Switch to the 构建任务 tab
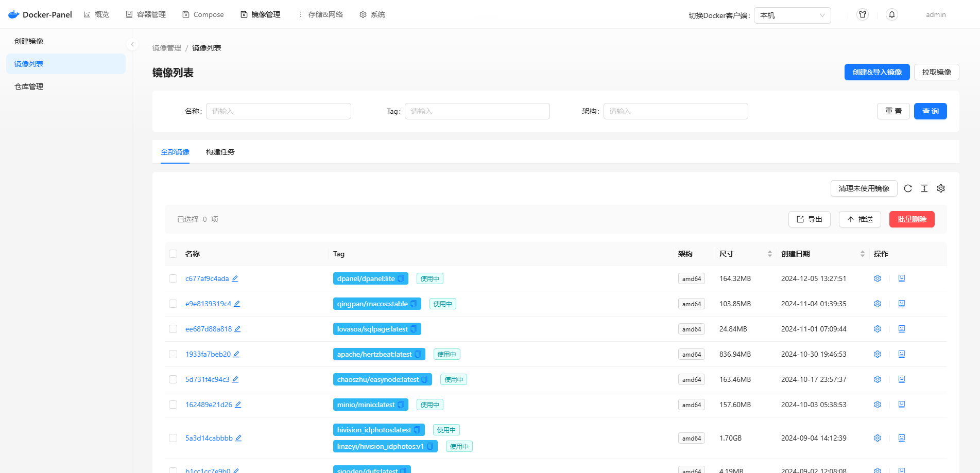This screenshot has width=980, height=473. [x=220, y=152]
